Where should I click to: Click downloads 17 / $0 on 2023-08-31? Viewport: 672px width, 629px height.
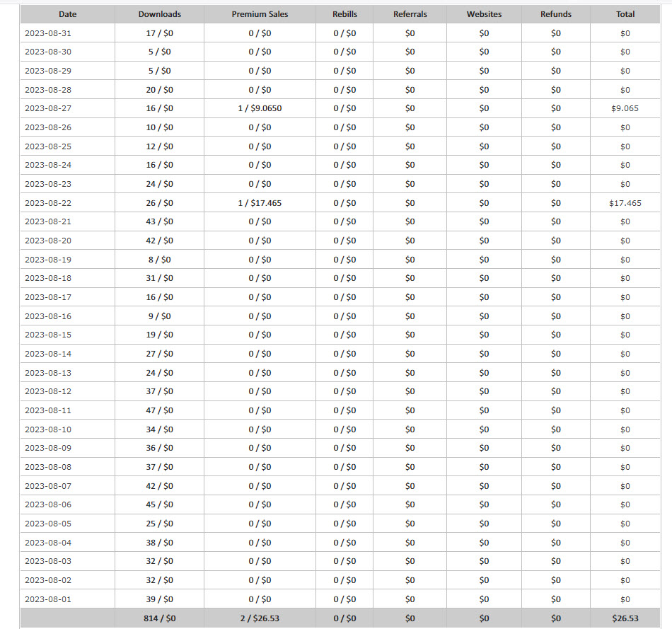coord(159,33)
